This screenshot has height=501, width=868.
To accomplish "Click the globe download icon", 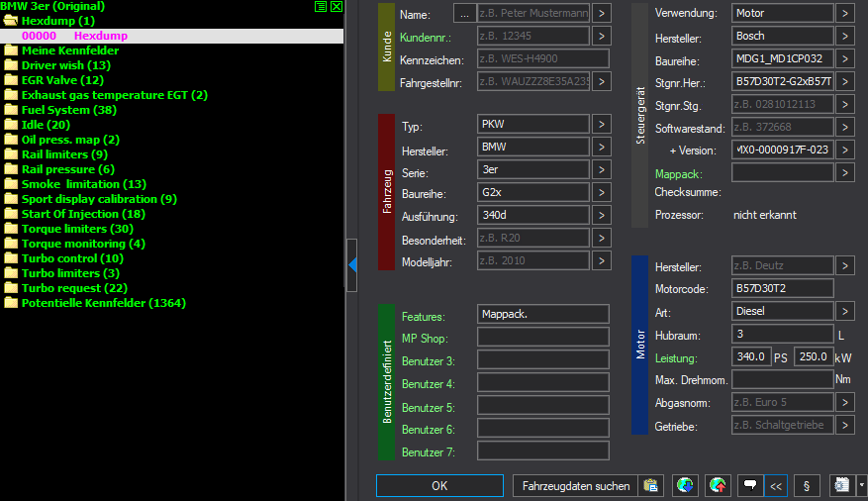I will 684,486.
